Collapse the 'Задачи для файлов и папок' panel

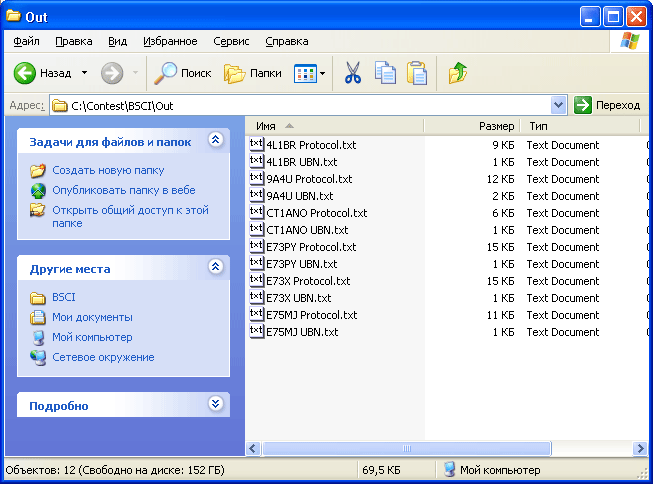coord(215,141)
